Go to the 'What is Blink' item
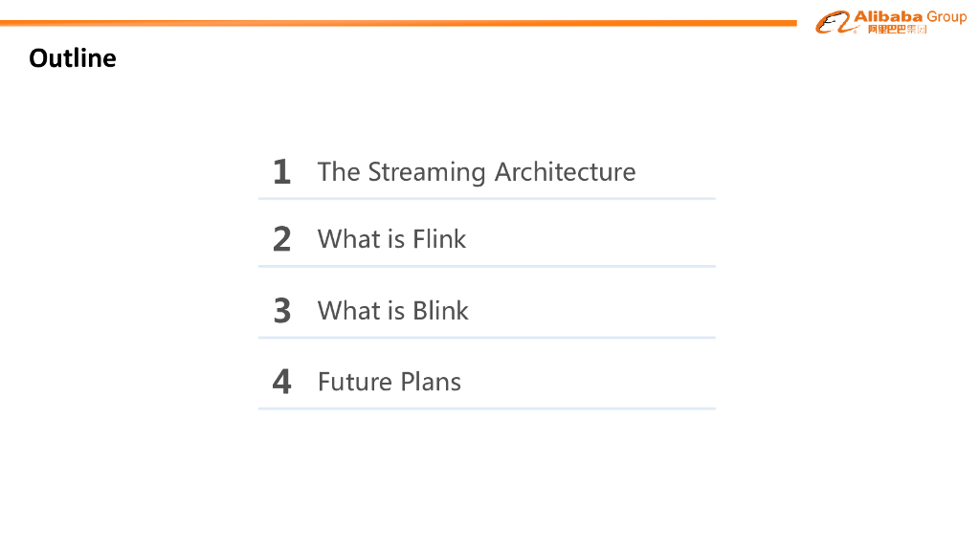 pyautogui.click(x=392, y=311)
